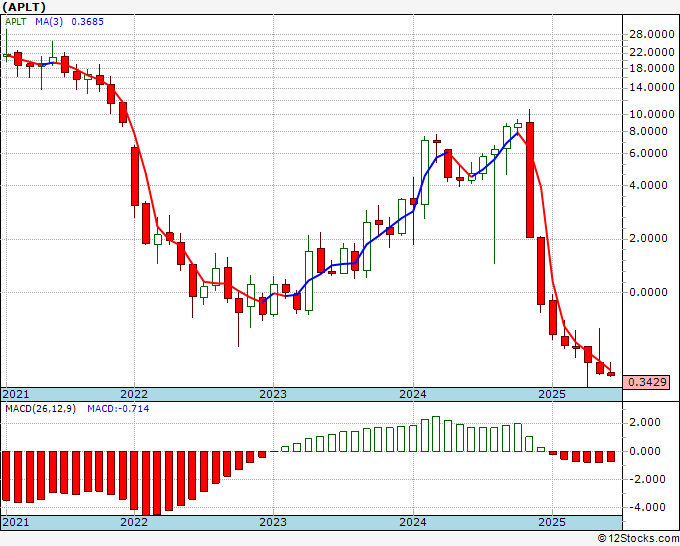Click the 0.000 MACD axis label

[645, 451]
